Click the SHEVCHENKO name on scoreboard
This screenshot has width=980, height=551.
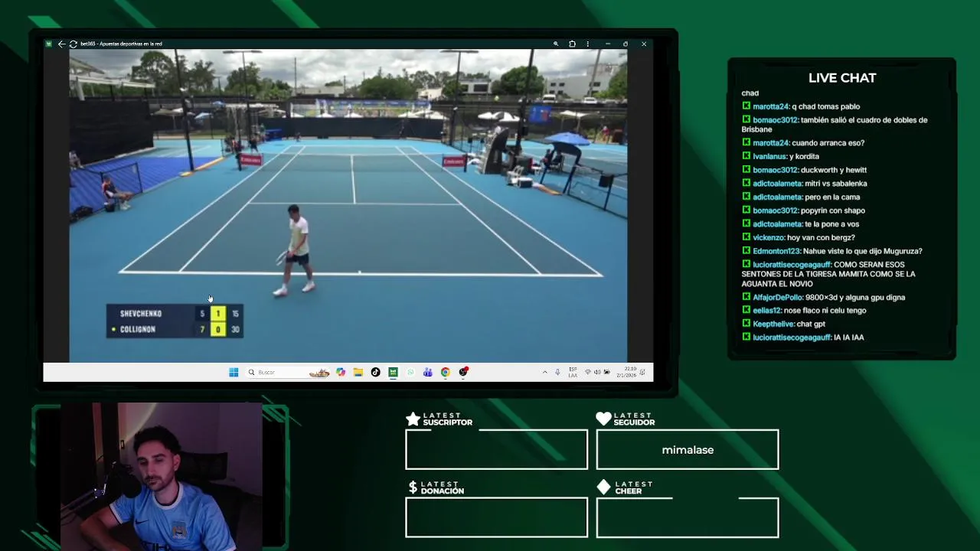(141, 314)
